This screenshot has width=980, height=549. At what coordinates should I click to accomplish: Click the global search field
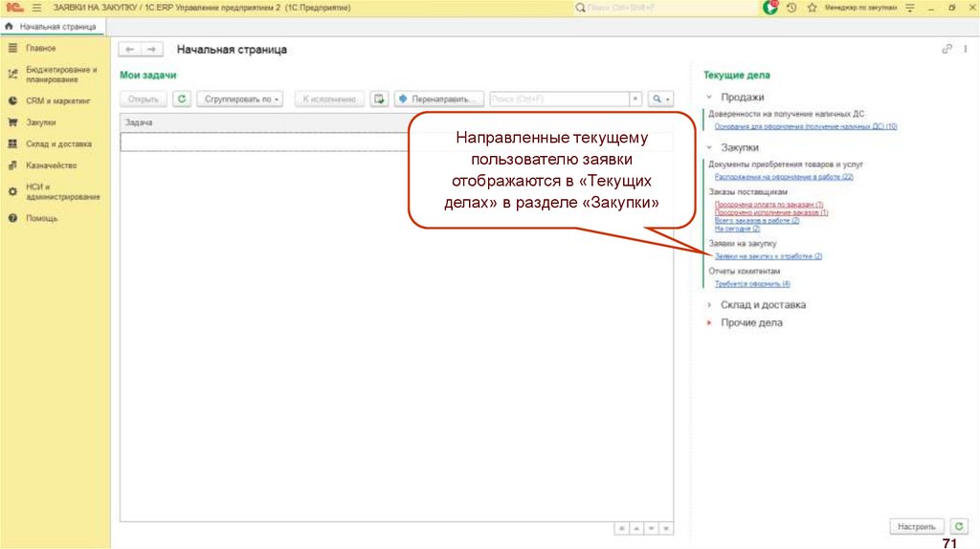[x=666, y=8]
